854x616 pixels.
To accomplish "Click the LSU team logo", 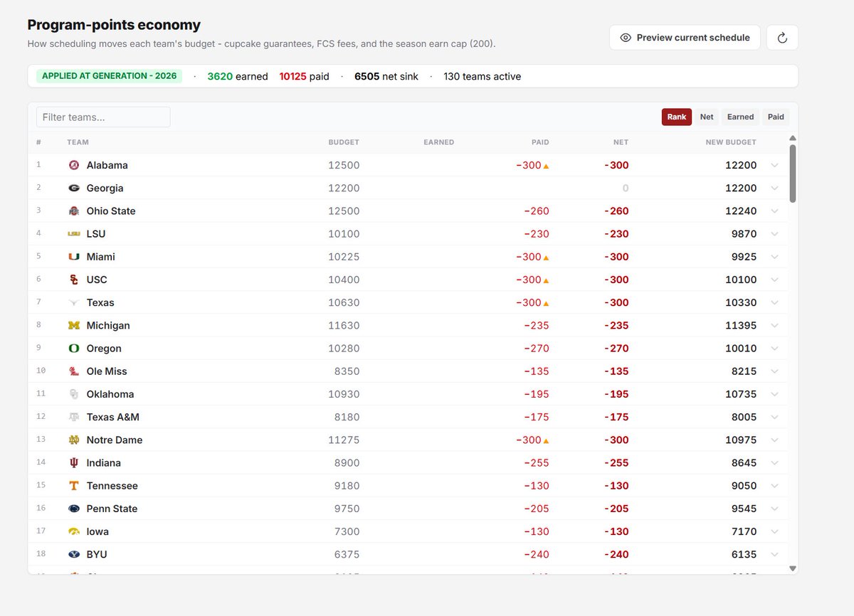I will [x=74, y=233].
